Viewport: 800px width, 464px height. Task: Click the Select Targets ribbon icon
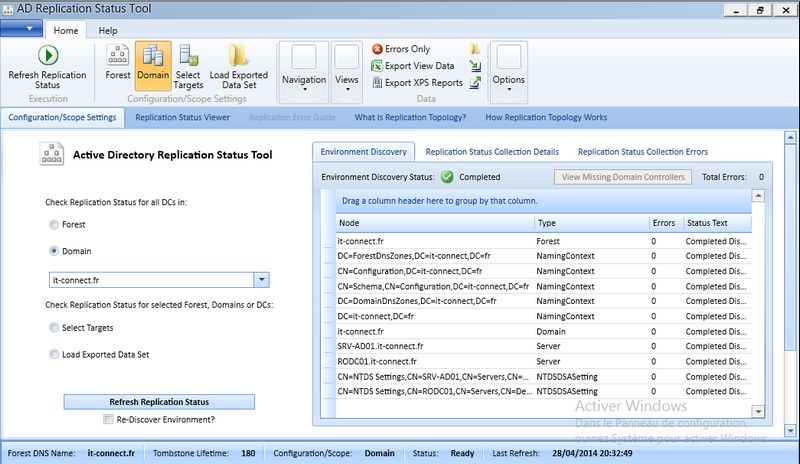[188, 56]
